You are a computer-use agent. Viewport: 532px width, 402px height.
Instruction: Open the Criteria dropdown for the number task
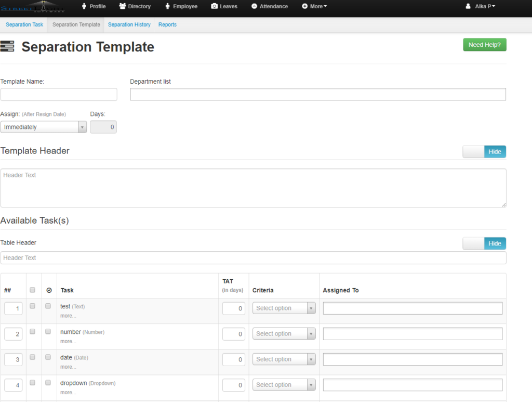click(284, 333)
